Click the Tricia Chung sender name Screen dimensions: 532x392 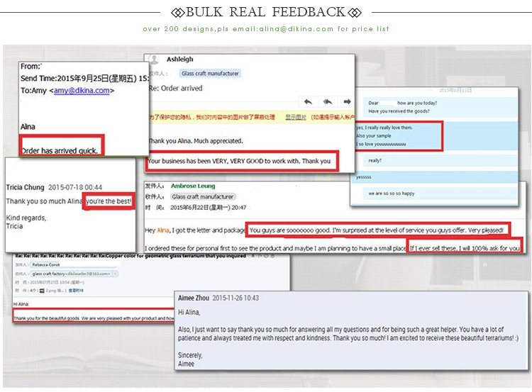coord(25,187)
